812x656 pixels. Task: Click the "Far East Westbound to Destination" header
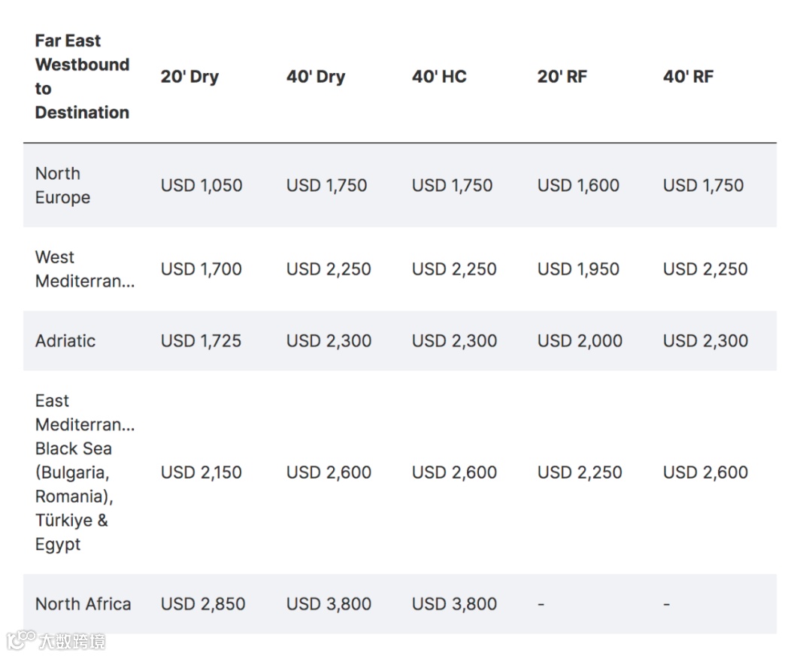click(x=82, y=77)
